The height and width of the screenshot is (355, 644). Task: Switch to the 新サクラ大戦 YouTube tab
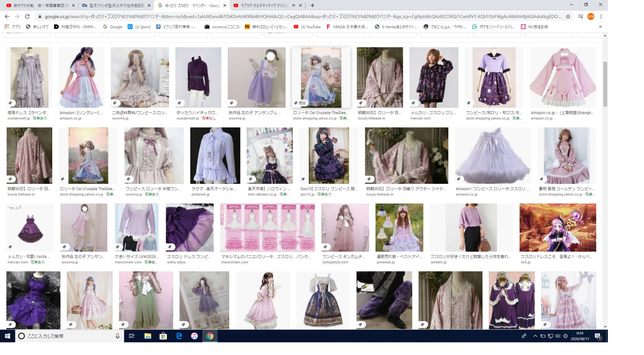point(39,5)
